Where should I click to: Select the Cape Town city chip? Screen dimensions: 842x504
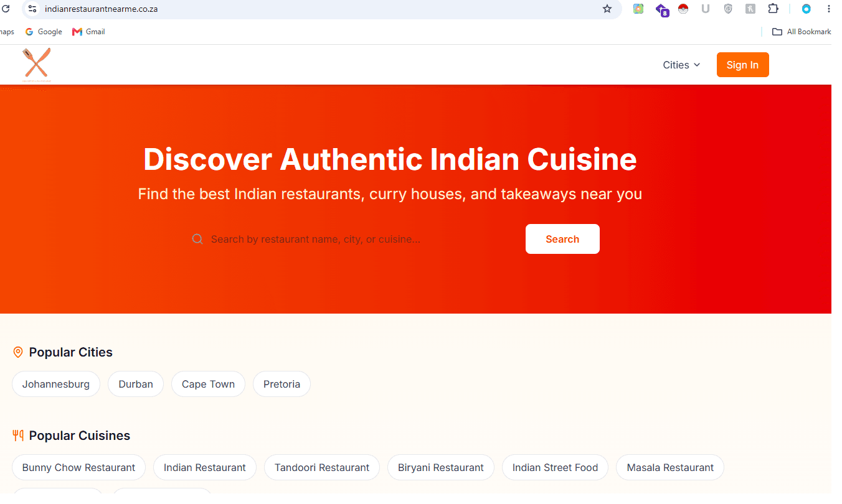208,384
